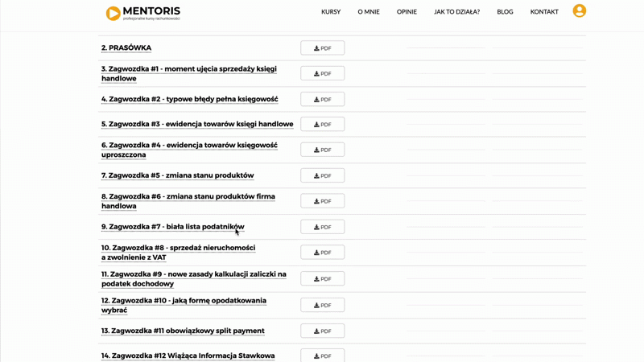644x362 pixels.
Task: Open Zagwozdka #9 kalkulacji zaliczki link
Action: (x=194, y=278)
